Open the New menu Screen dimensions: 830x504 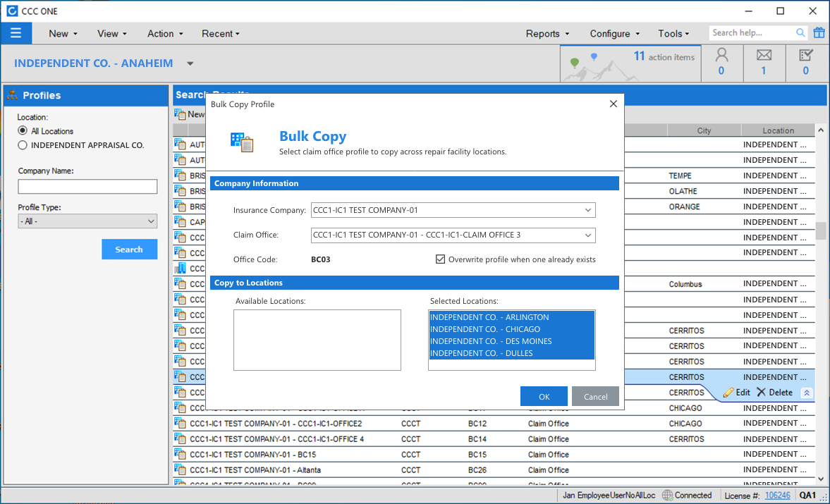63,33
